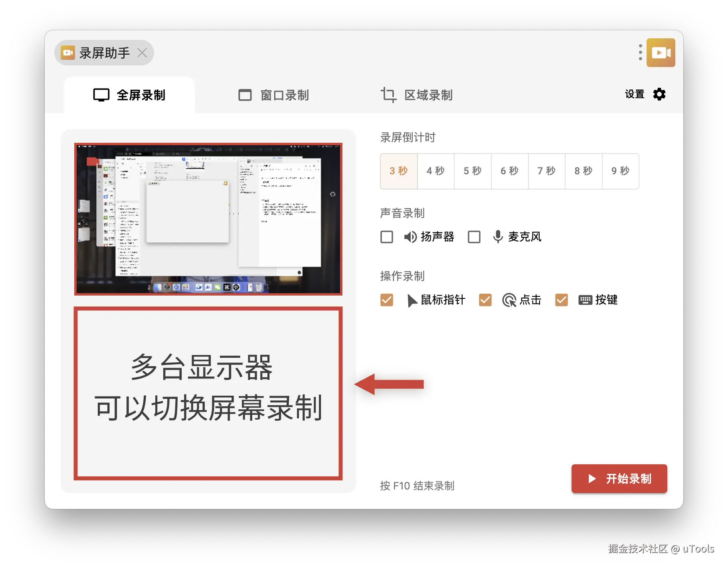
Task: Enable 麦克风 audio recording
Action: (474, 237)
